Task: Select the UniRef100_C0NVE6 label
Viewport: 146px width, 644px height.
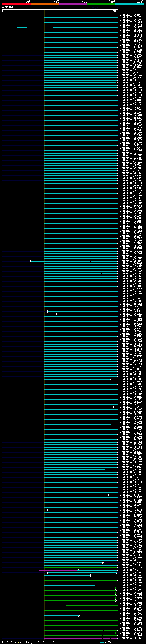Action: (131, 387)
